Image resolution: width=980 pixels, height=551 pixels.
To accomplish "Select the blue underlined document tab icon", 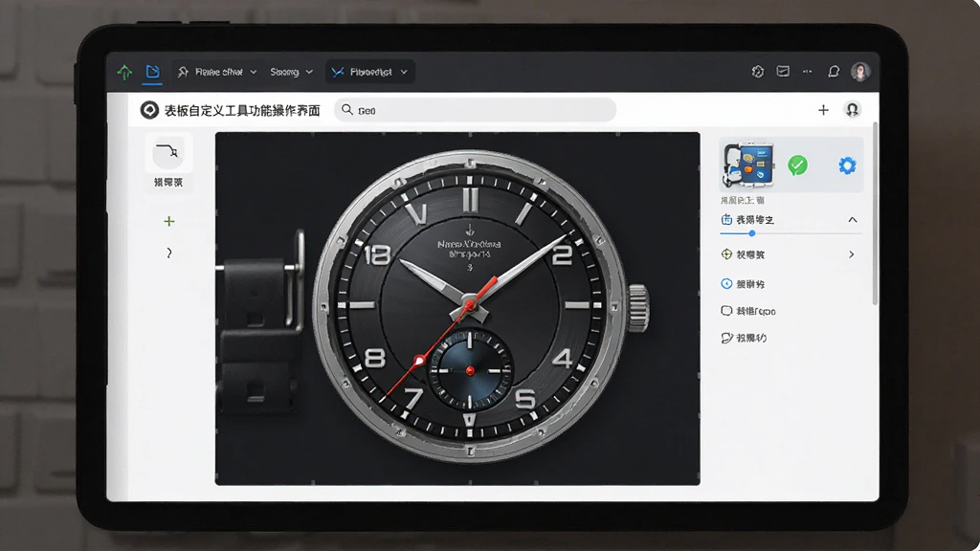I will [152, 72].
